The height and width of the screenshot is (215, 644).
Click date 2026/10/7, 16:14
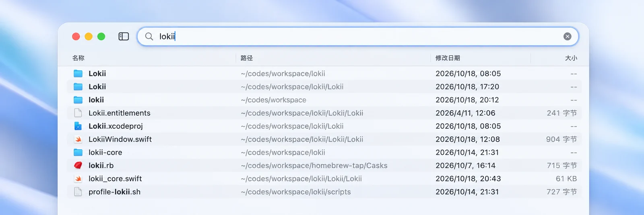[x=465, y=165]
